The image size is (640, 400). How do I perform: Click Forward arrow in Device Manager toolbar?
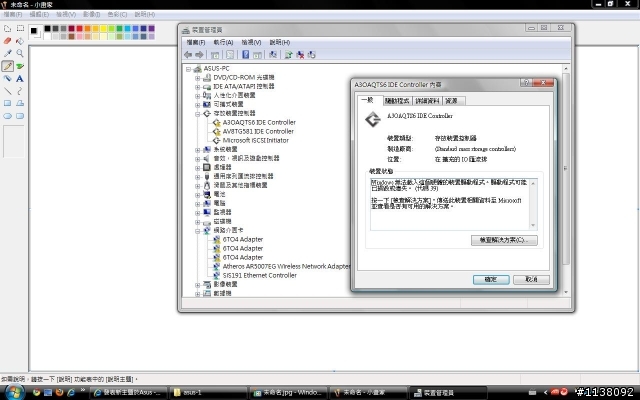pos(199,55)
